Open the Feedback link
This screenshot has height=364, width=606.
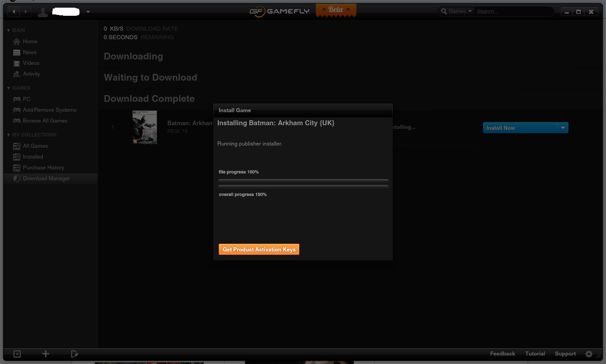pyautogui.click(x=502, y=354)
